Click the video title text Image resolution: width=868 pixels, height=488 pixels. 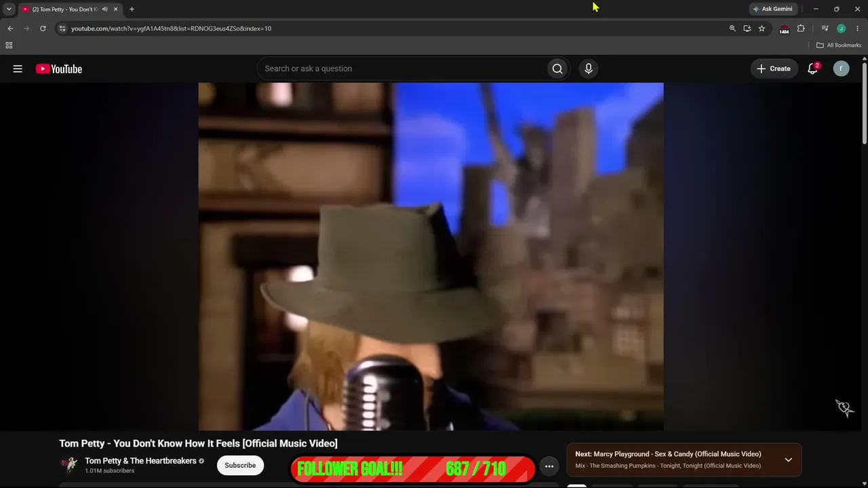(x=198, y=443)
